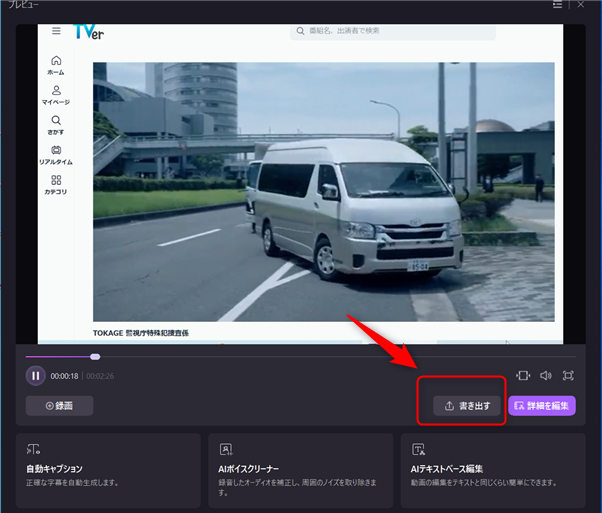Click the 00:02:26 total duration text
Viewport: 602px width, 513px height.
[100, 376]
